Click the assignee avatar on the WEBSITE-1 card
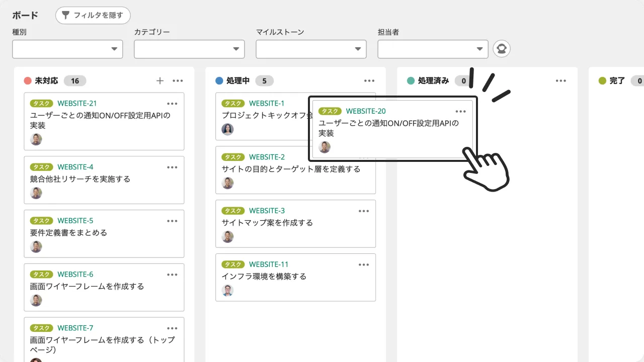Screen dimensions: 644x362 227,129
